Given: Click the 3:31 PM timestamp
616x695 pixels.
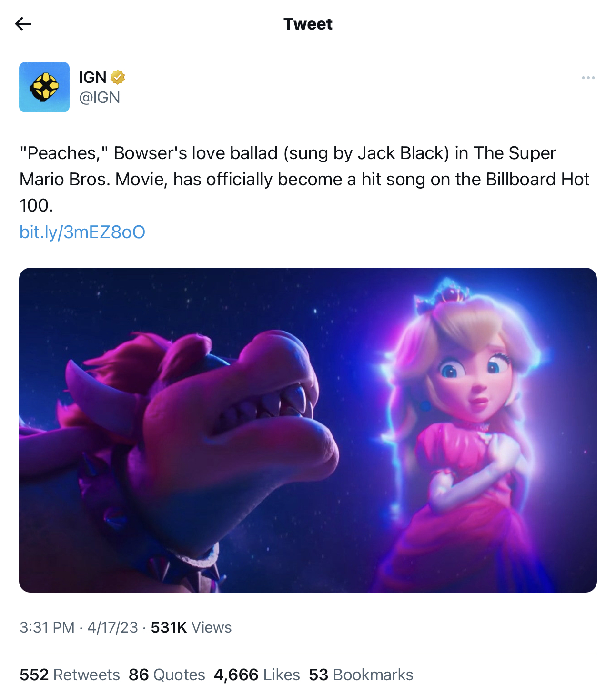Looking at the screenshot, I should [x=47, y=627].
